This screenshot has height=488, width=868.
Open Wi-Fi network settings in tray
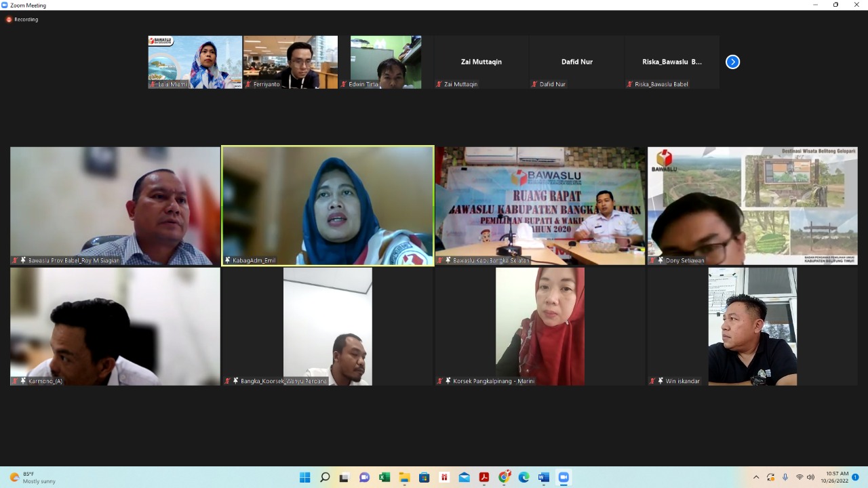click(x=799, y=477)
